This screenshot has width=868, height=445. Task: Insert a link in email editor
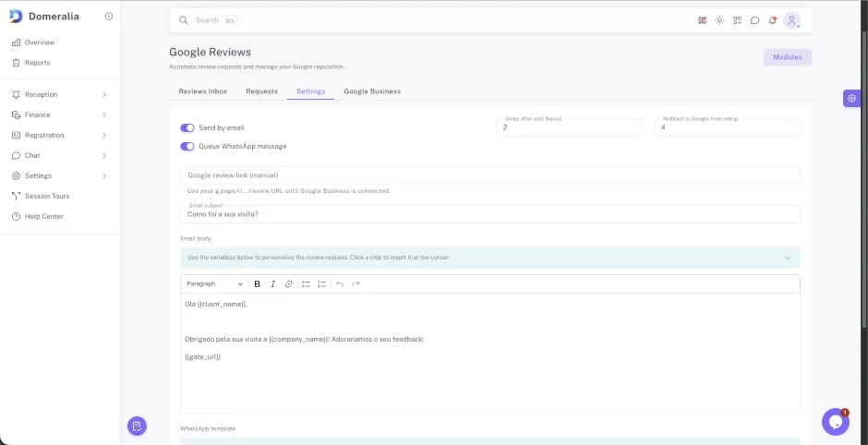288,284
